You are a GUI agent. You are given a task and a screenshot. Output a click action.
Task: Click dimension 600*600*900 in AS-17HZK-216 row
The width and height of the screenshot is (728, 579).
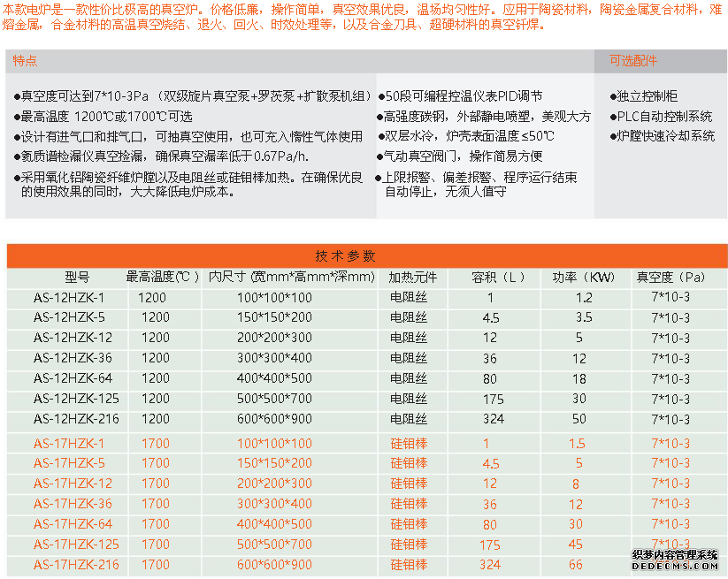pyautogui.click(x=274, y=565)
